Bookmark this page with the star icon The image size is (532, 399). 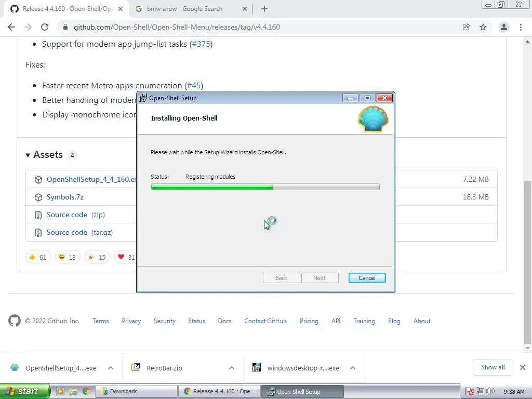(x=483, y=27)
